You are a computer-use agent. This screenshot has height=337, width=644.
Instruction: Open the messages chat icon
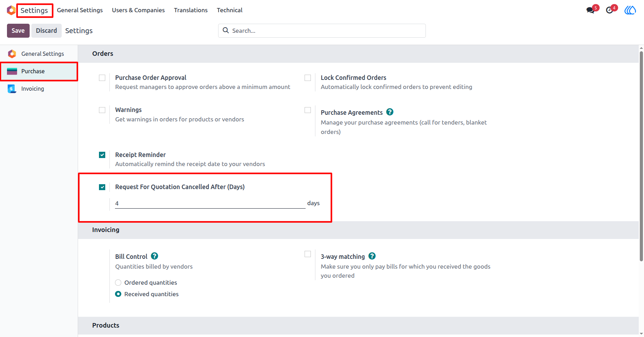(x=590, y=10)
